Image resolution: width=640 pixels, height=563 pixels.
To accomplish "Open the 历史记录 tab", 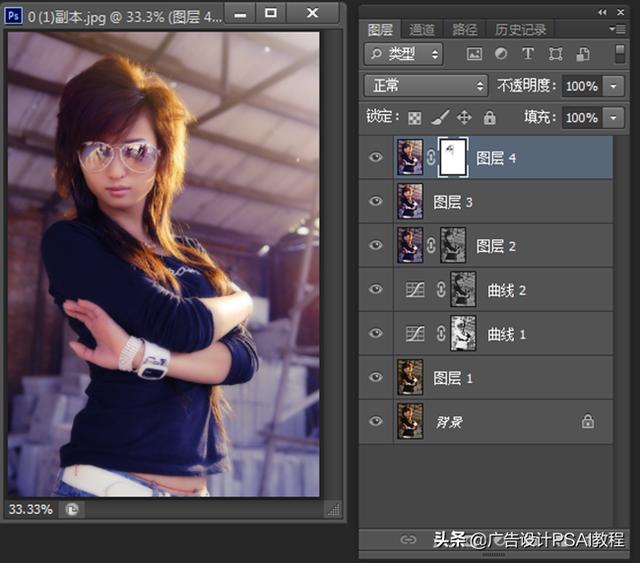I will point(521,30).
